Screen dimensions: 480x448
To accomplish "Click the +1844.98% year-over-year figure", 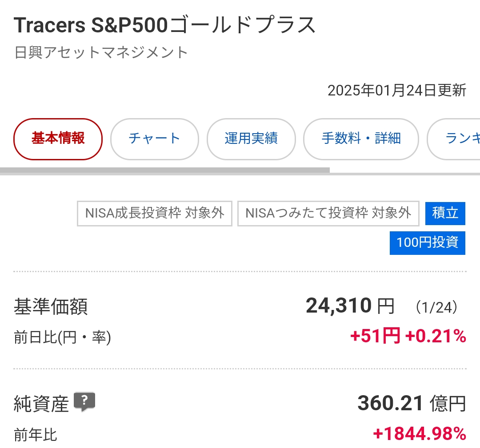I will [x=420, y=434].
